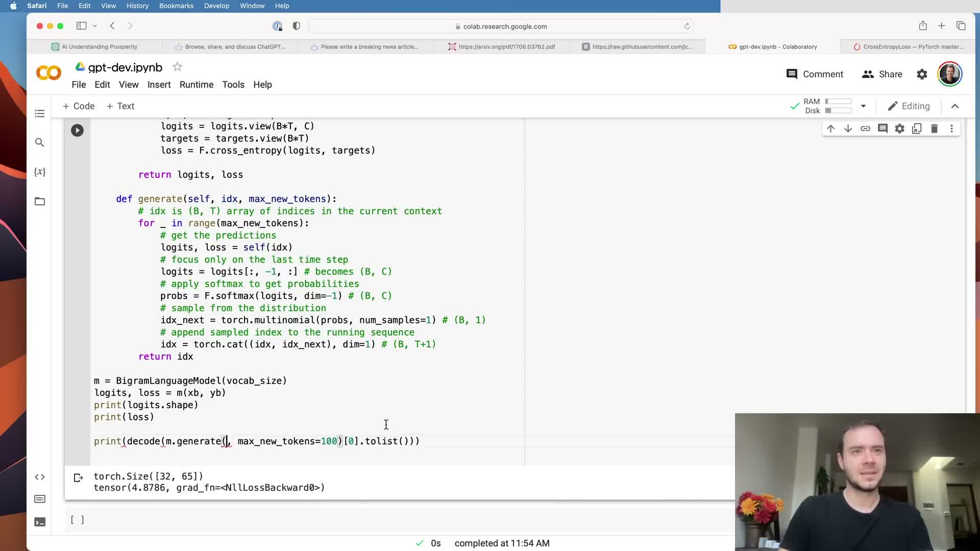Open the variables inspector panel

point(40,172)
